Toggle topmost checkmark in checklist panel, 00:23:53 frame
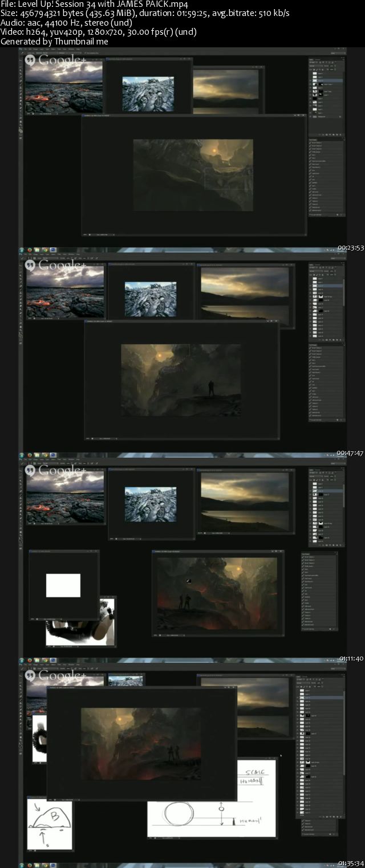 pos(311,142)
